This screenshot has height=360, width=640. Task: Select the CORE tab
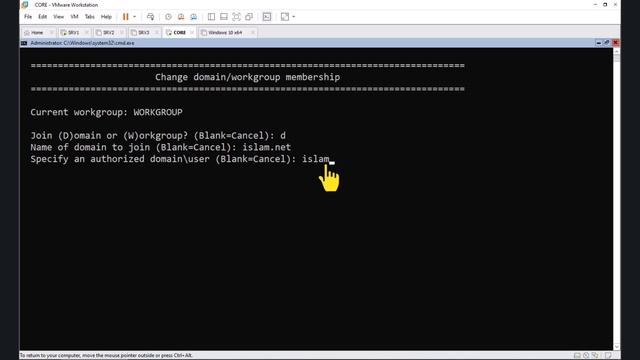179,33
